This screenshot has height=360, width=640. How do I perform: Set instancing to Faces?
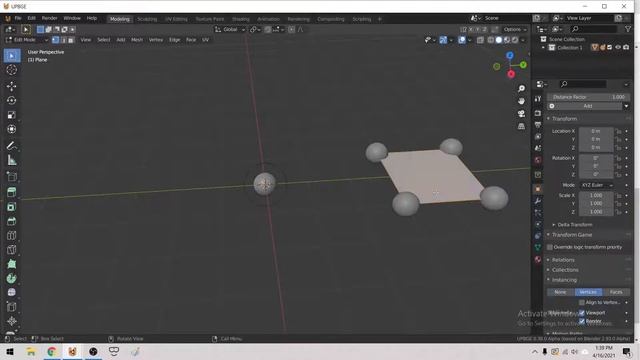tap(616, 292)
